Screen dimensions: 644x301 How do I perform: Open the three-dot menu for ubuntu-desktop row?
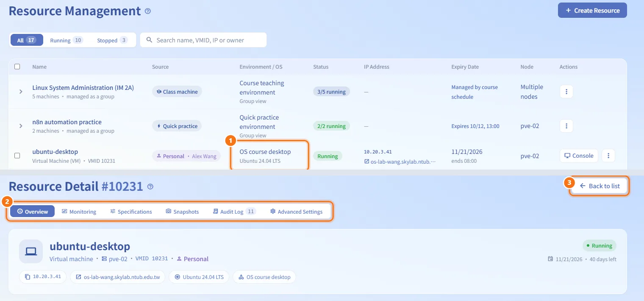click(x=608, y=156)
